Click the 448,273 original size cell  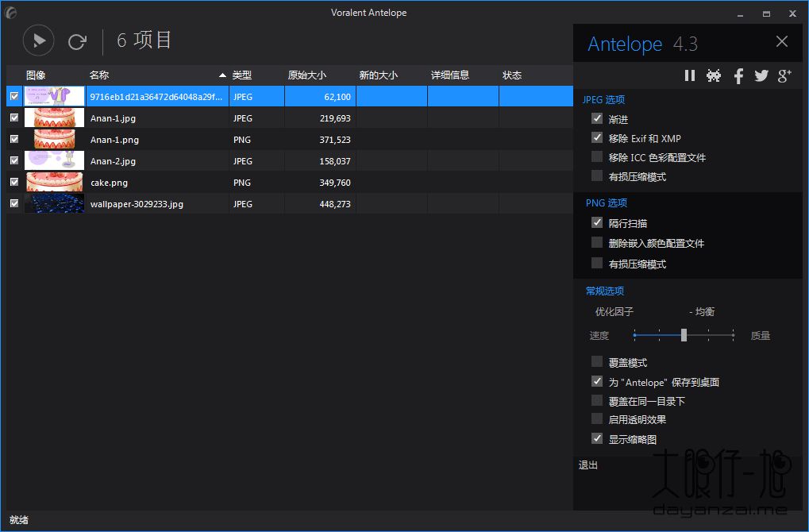pos(321,204)
